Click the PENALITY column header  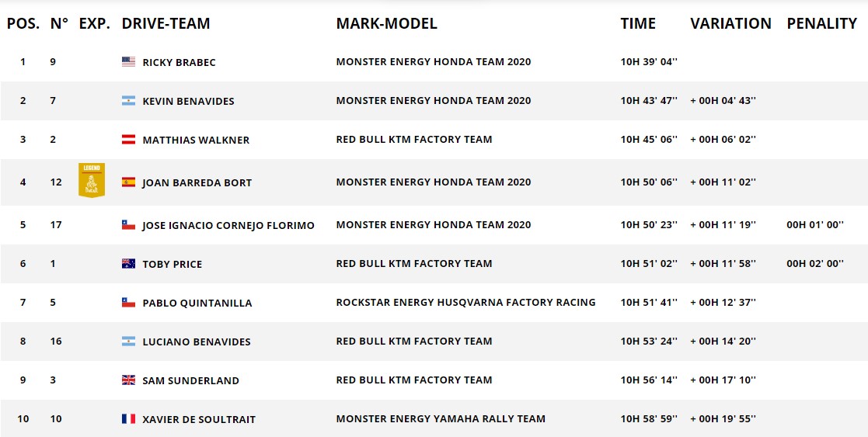pos(821,23)
